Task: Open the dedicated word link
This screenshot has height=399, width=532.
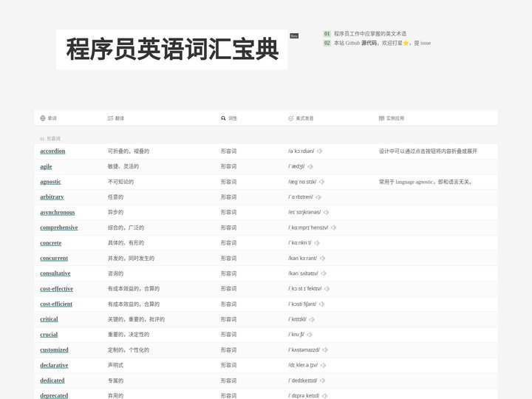Action: tap(52, 381)
